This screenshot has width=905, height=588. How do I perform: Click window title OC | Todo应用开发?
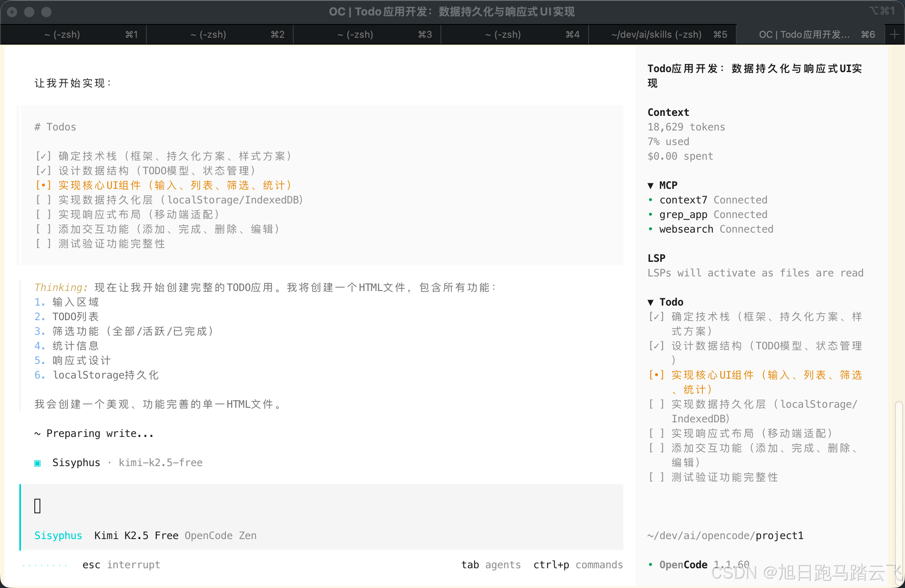pyautogui.click(x=452, y=12)
